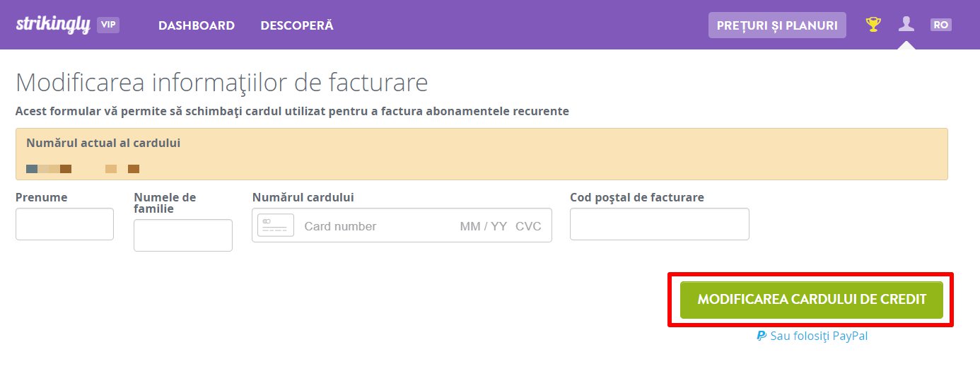This screenshot has width=980, height=376.
Task: Click the credit card icon in card field
Action: (x=276, y=225)
